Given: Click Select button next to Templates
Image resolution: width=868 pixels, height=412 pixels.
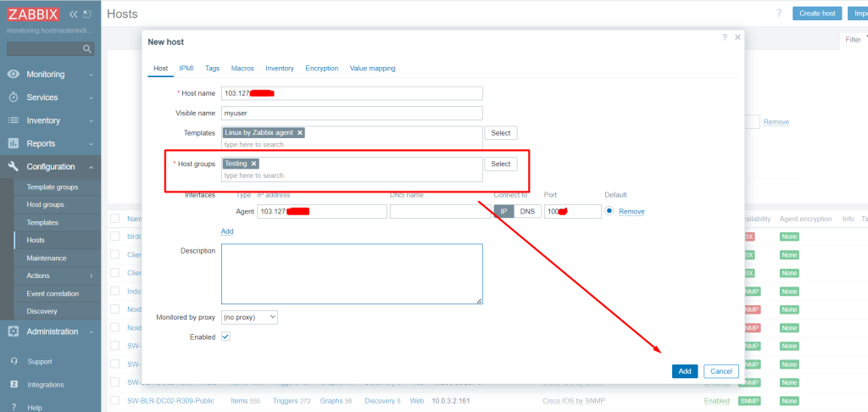Looking at the screenshot, I should [501, 133].
